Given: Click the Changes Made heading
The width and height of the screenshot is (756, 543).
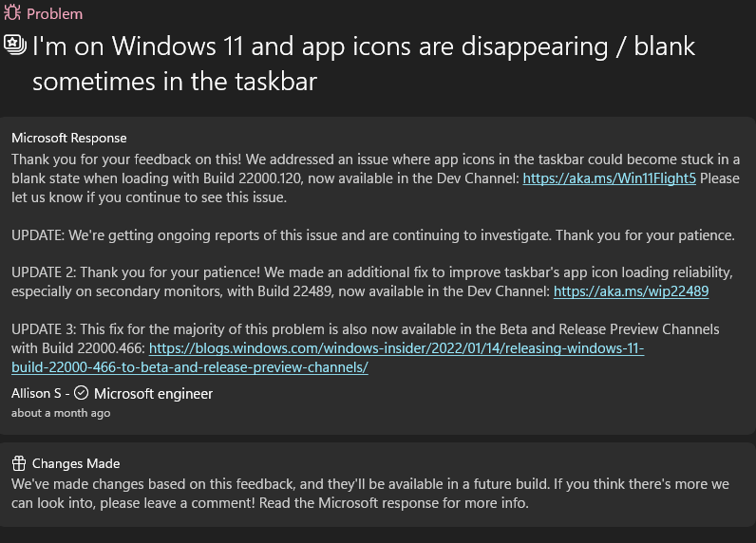Looking at the screenshot, I should 76,464.
